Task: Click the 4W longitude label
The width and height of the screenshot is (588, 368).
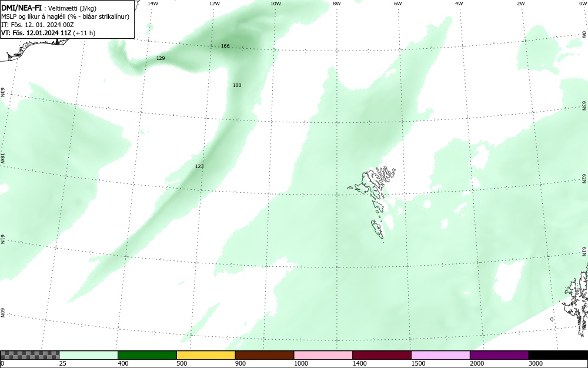Action: 459,4
